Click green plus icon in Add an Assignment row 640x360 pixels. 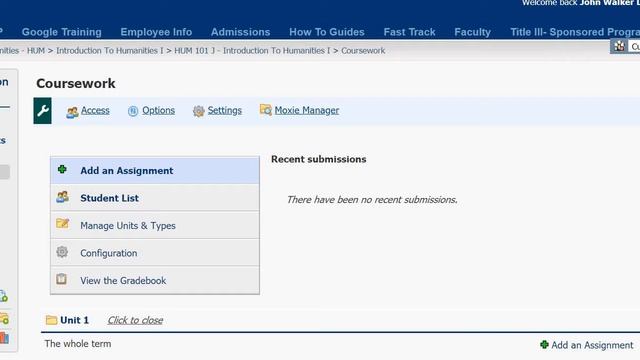click(x=62, y=169)
